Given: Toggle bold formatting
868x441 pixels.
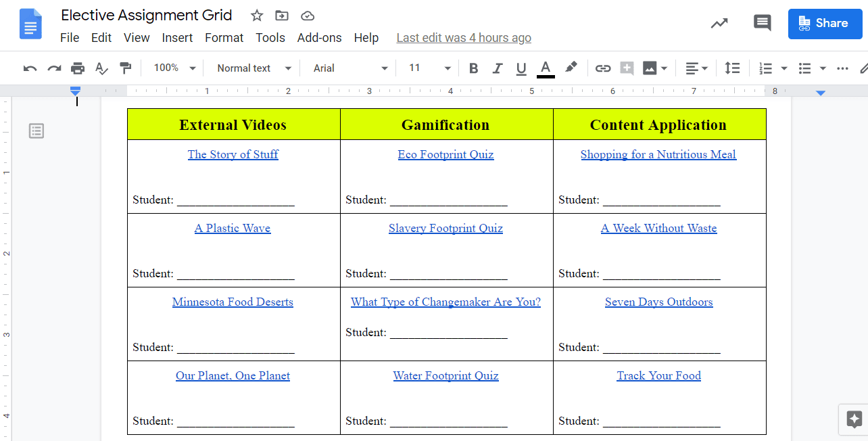Looking at the screenshot, I should [x=473, y=68].
